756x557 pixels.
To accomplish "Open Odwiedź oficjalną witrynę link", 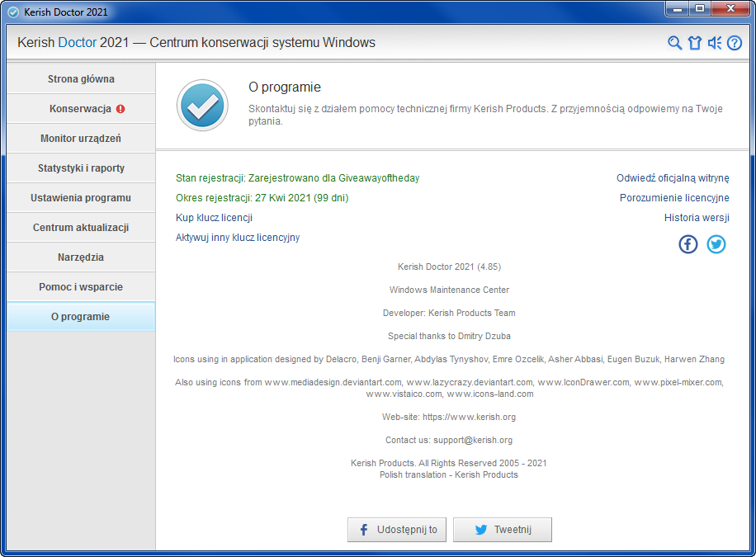I will [673, 178].
